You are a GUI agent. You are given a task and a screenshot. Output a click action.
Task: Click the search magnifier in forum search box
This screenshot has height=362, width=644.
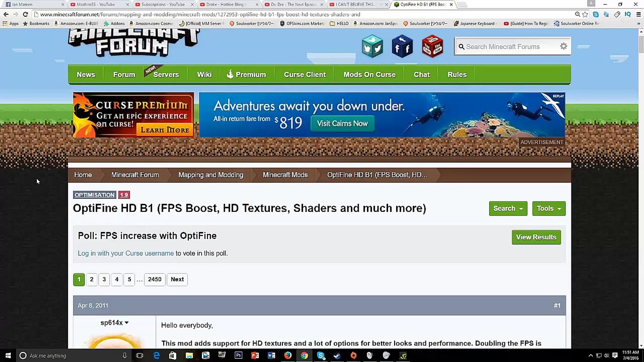tap(462, 47)
